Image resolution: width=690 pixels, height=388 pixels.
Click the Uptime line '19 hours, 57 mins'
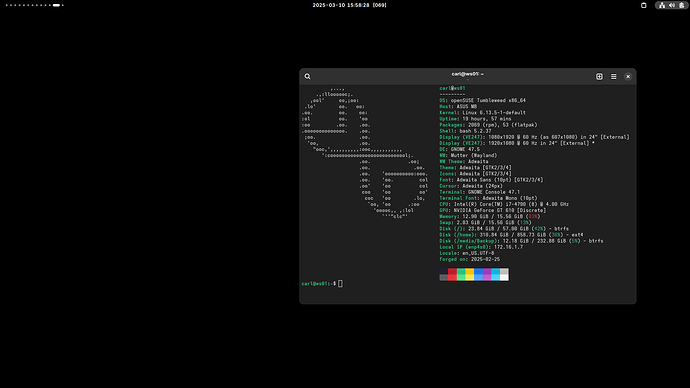click(x=475, y=119)
